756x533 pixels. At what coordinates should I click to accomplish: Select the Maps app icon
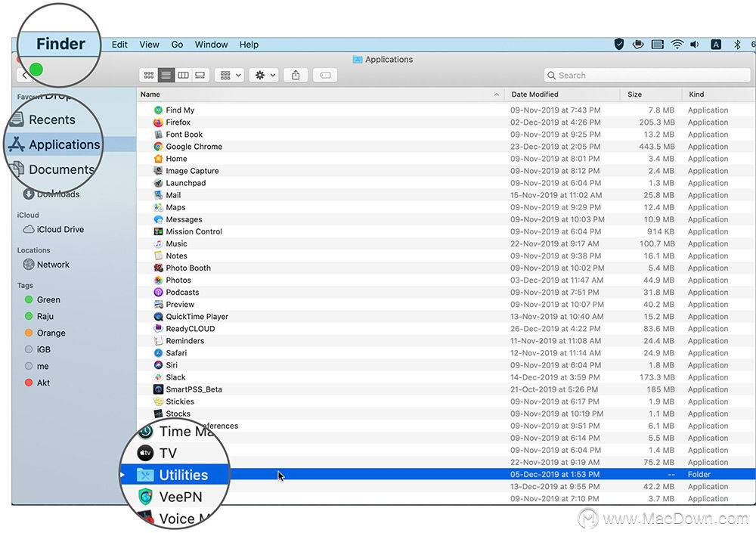click(158, 207)
